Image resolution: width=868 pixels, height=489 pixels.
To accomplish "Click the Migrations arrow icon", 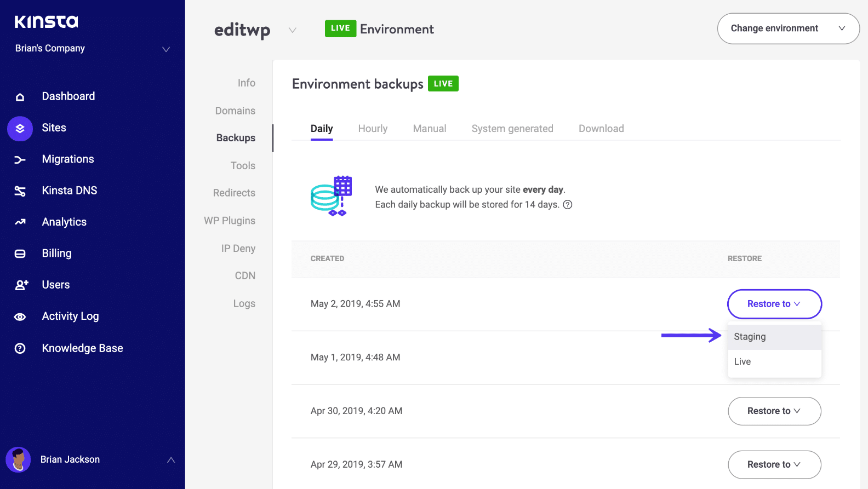I will click(x=20, y=160).
